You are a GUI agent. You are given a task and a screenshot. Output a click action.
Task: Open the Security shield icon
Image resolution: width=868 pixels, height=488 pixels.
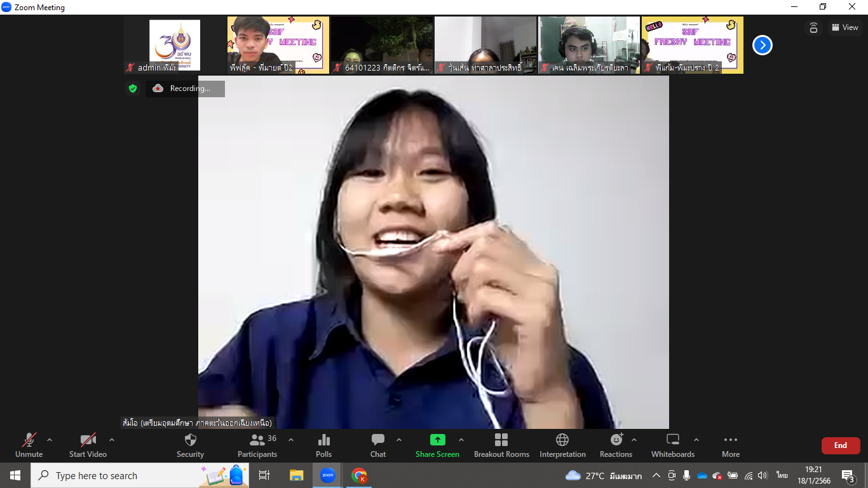click(x=190, y=440)
